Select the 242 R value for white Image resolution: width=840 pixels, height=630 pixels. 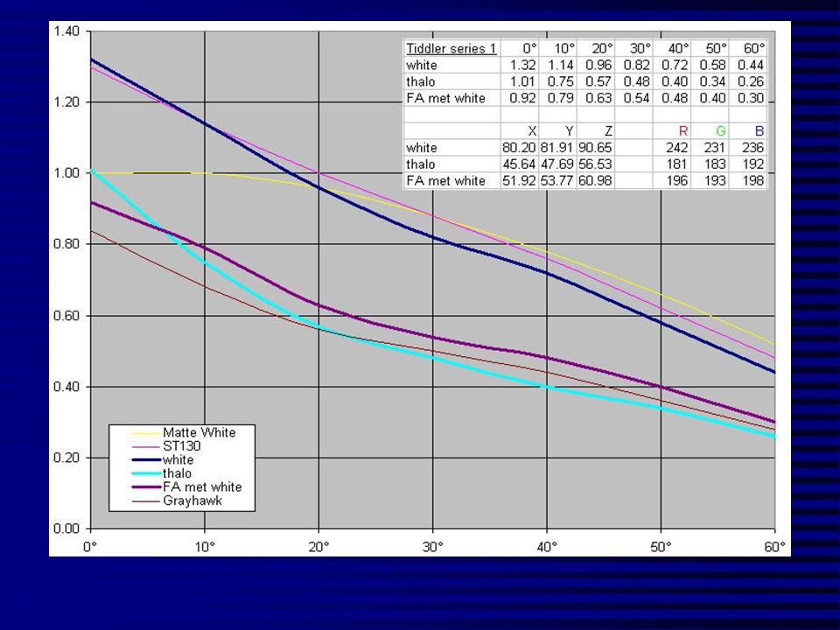pos(677,147)
